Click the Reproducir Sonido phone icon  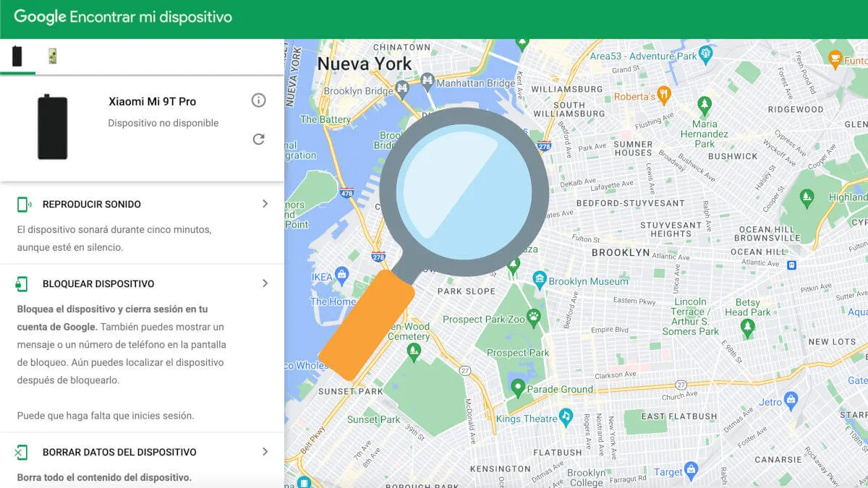23,205
